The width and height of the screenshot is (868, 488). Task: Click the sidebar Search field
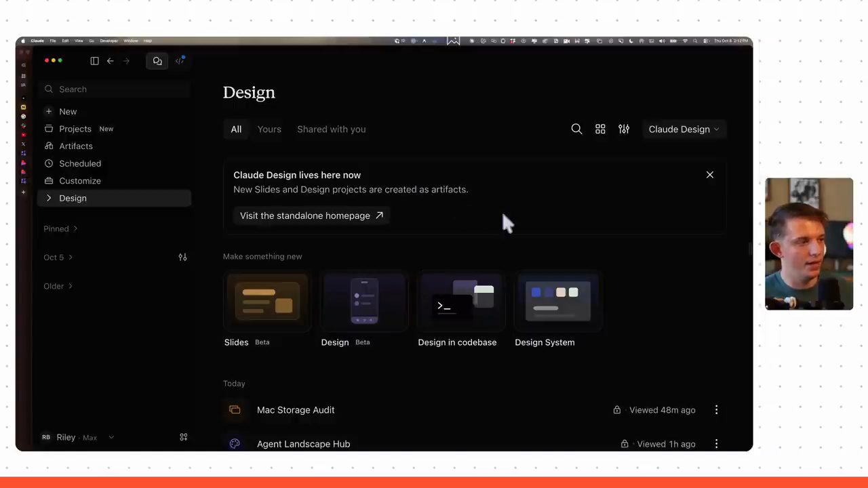pyautogui.click(x=115, y=89)
